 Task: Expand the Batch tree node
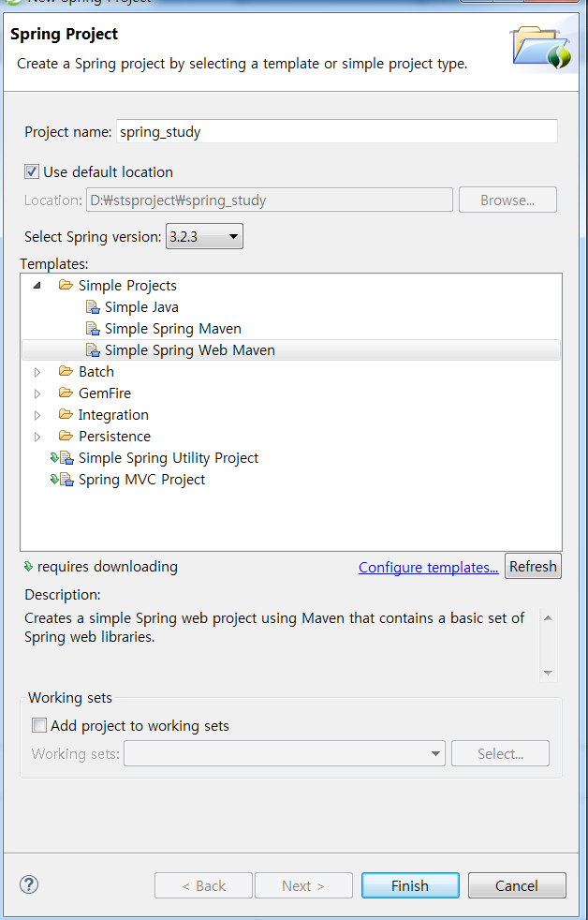click(x=37, y=372)
